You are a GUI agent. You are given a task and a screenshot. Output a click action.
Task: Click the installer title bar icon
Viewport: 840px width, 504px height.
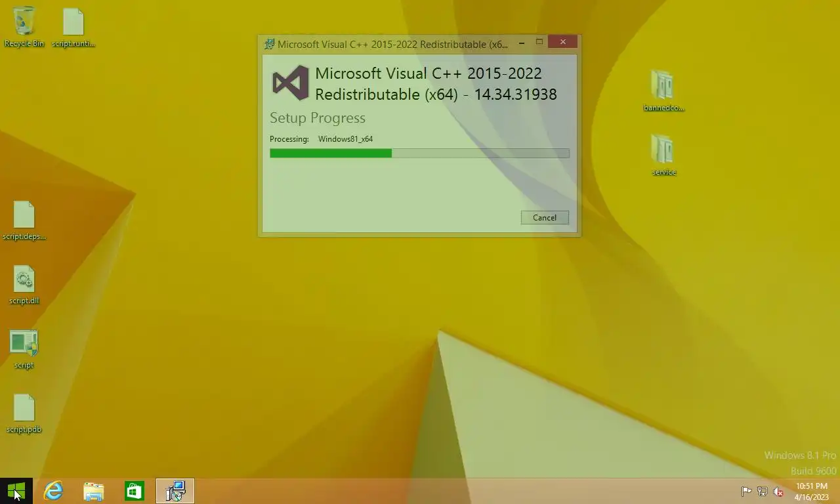(x=269, y=45)
